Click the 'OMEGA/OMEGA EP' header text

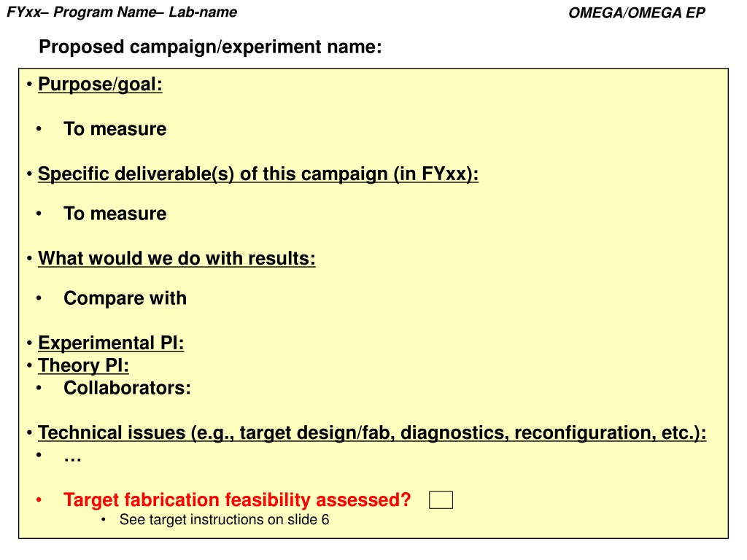click(x=636, y=12)
